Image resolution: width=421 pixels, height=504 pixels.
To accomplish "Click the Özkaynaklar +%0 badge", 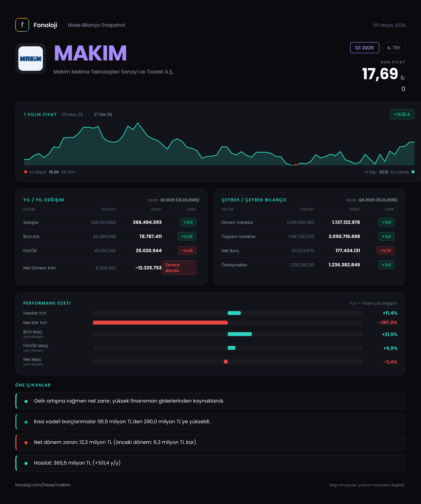I will (x=386, y=265).
